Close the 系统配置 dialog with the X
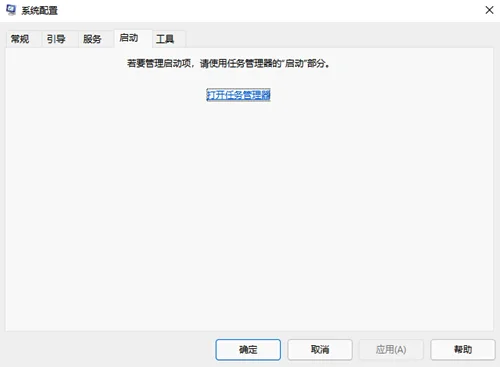 (x=489, y=10)
